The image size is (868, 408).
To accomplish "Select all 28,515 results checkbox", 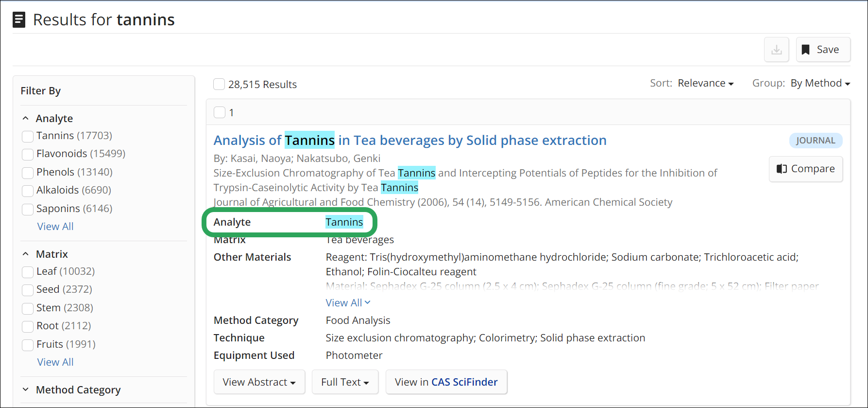I will point(219,84).
